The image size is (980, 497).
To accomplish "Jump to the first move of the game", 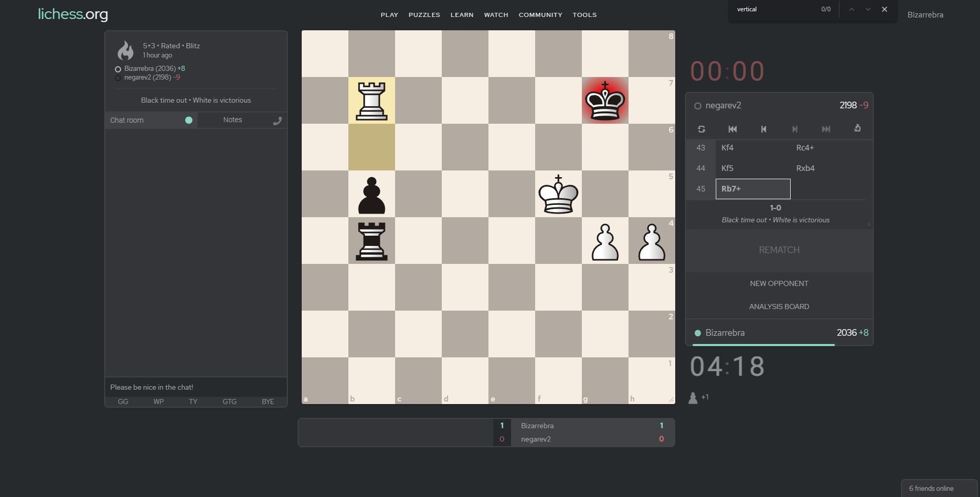I will [x=733, y=129].
